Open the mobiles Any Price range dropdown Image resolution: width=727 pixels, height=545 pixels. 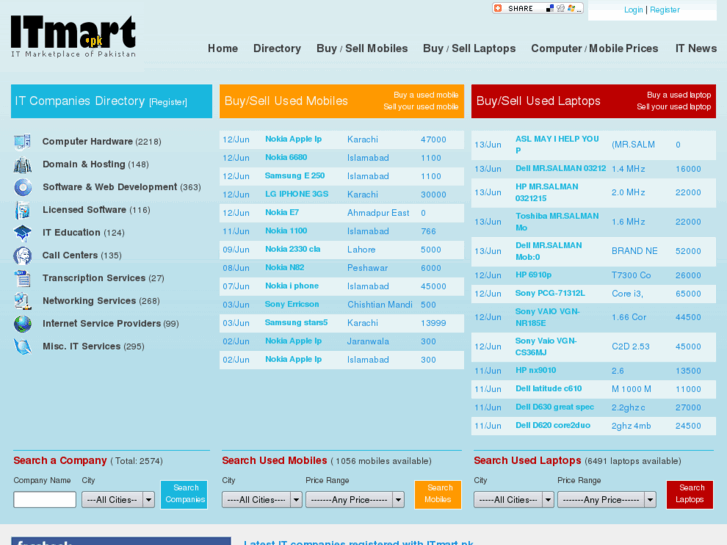[354, 500]
